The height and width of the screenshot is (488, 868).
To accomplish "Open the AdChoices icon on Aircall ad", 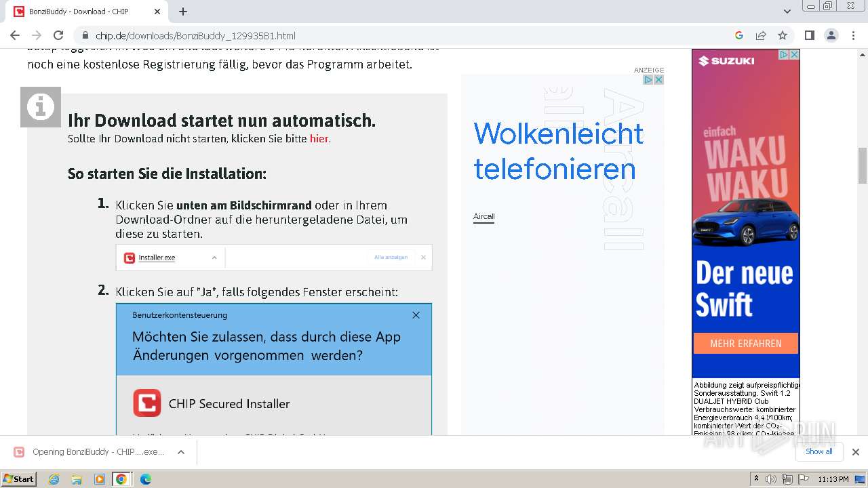I will pos(648,80).
